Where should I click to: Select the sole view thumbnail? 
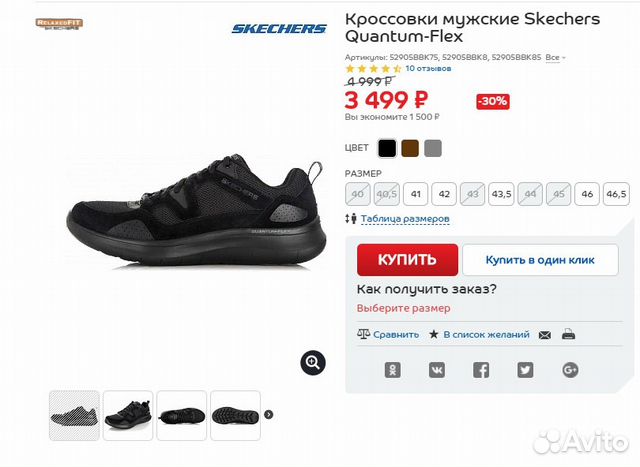tap(236, 415)
